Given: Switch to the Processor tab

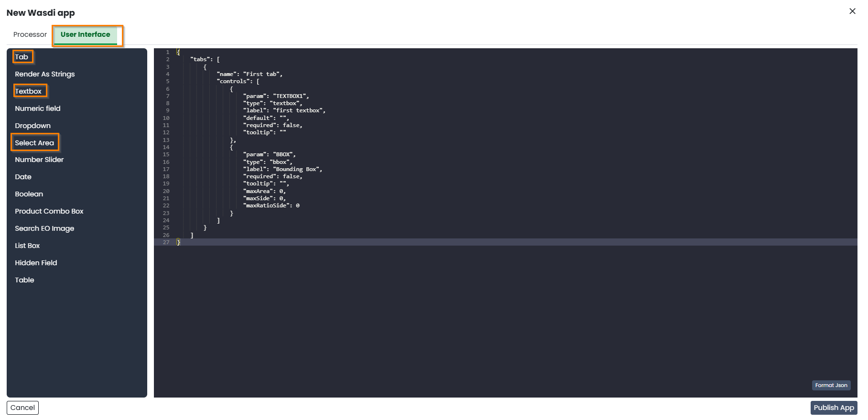Looking at the screenshot, I should (30, 34).
